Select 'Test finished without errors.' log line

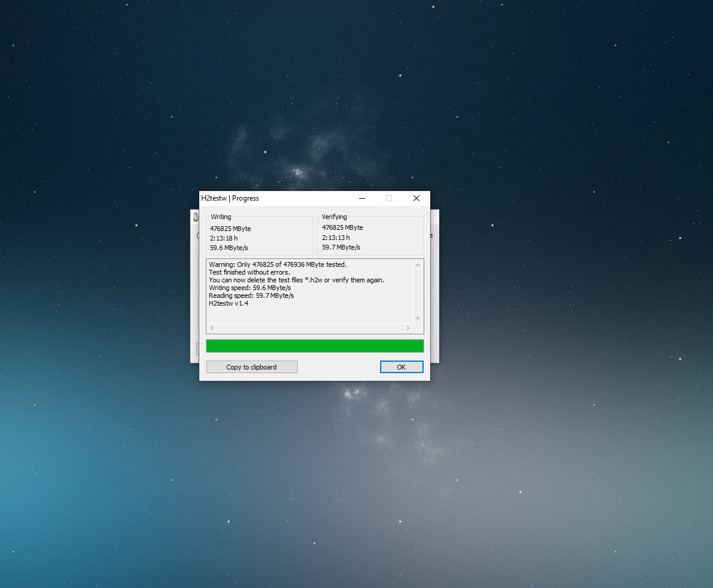249,272
